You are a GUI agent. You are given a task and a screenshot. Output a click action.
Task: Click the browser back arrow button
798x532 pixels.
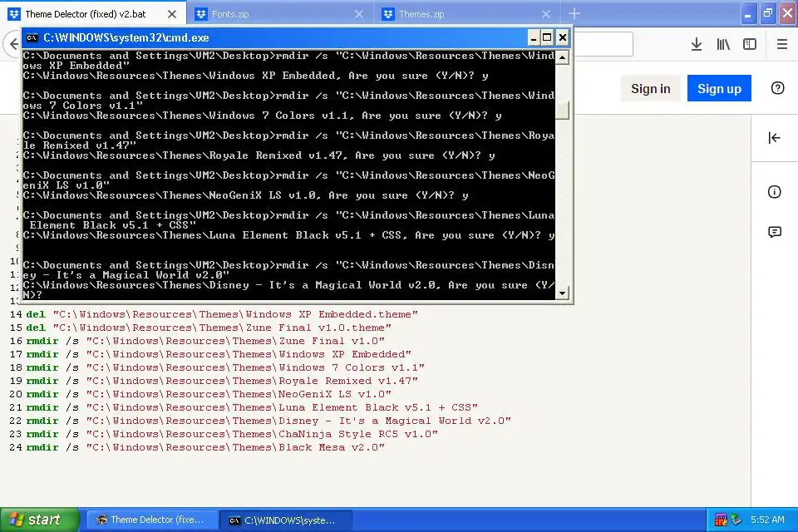[12, 44]
